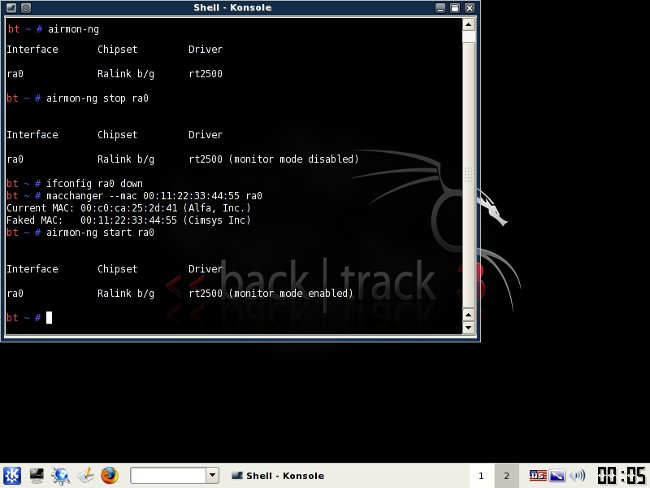Launch the terminal from the taskbar monitor icon
This screenshot has width=650, height=488.
click(36, 476)
